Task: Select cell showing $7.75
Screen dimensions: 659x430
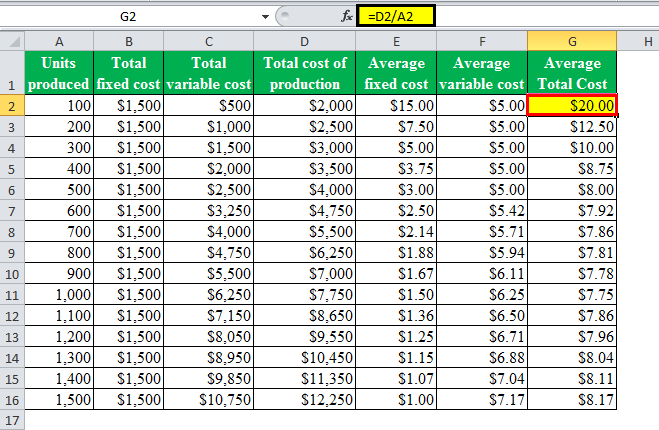Action: pyautogui.click(x=572, y=294)
